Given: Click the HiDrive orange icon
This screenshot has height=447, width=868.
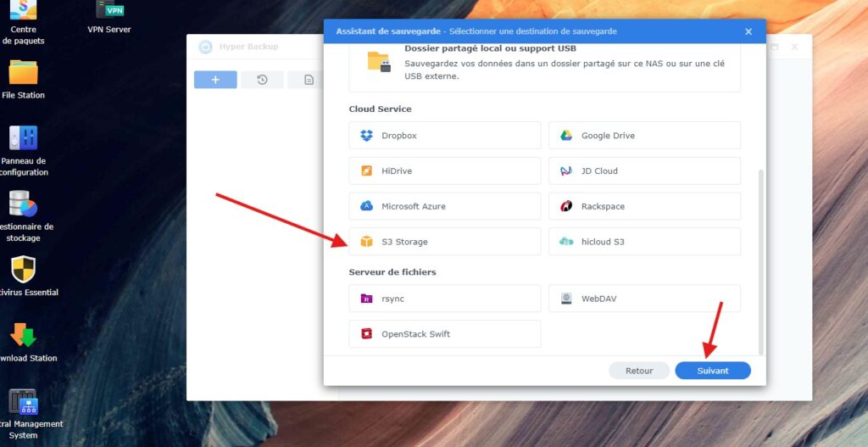Looking at the screenshot, I should pyautogui.click(x=366, y=170).
